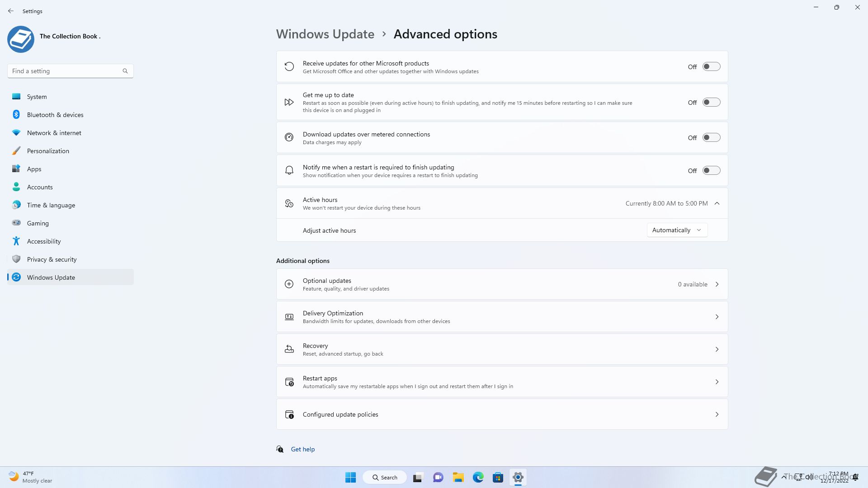Screen dimensions: 868x488
Task: Go to Privacy & security settings
Action: (x=71, y=259)
